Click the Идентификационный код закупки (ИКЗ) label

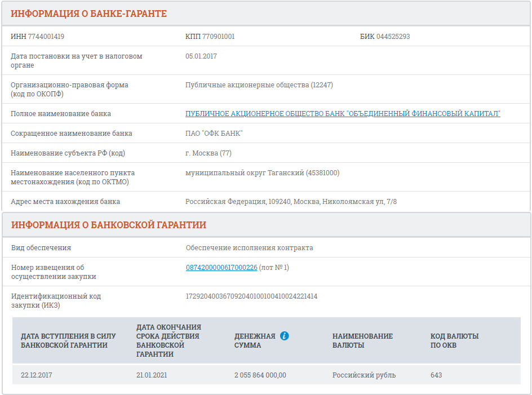[56, 301]
